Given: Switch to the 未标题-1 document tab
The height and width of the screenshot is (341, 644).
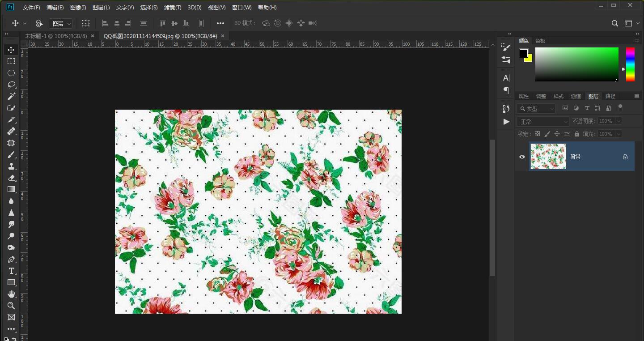Looking at the screenshot, I should point(55,36).
